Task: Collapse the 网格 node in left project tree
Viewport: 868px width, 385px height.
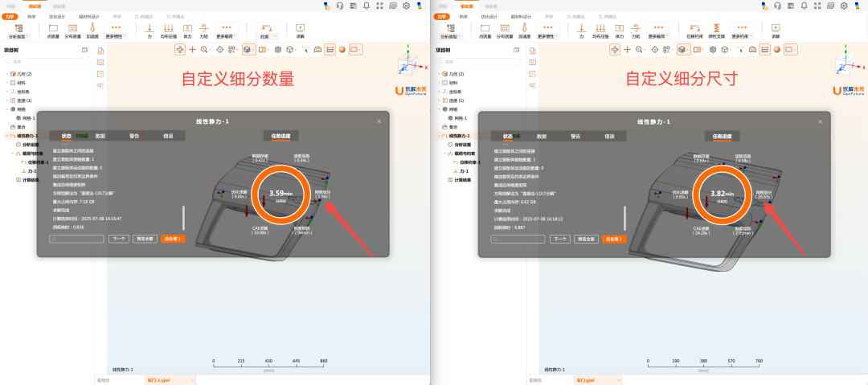Action: coord(6,109)
